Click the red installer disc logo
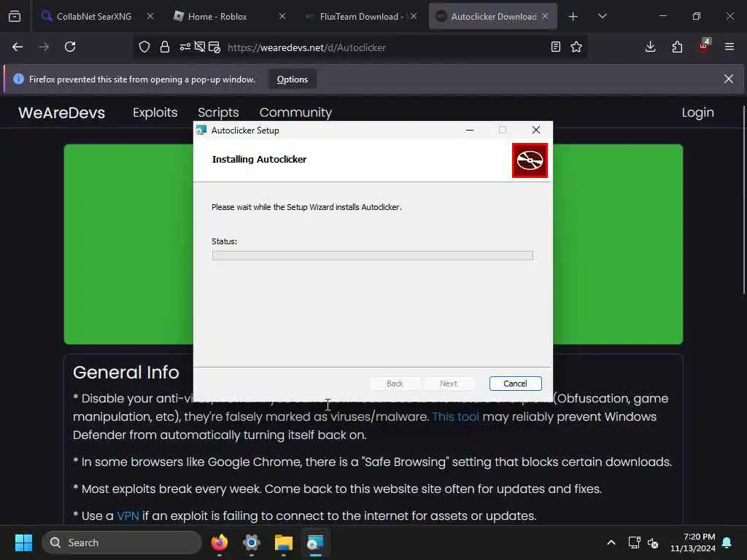 coord(530,160)
